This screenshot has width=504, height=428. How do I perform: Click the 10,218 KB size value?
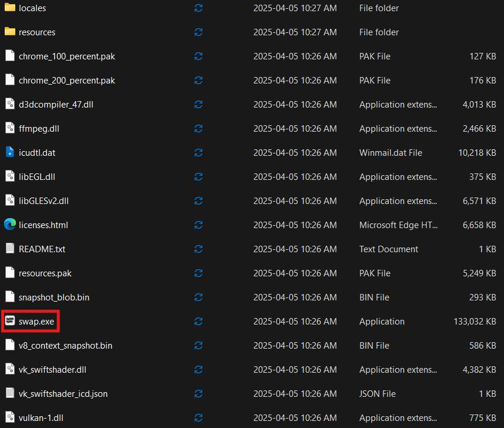(477, 153)
